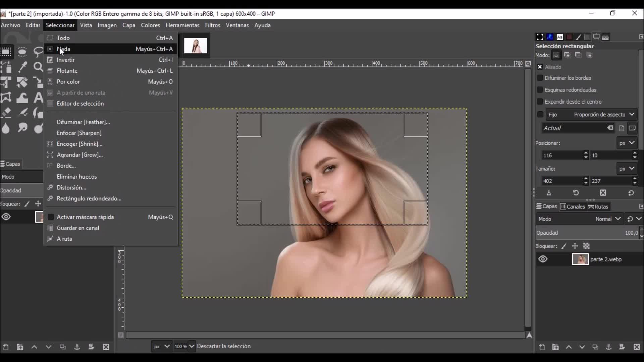Select the Ellipse Select tool
Screen dimensions: 644x362
pos(22,52)
